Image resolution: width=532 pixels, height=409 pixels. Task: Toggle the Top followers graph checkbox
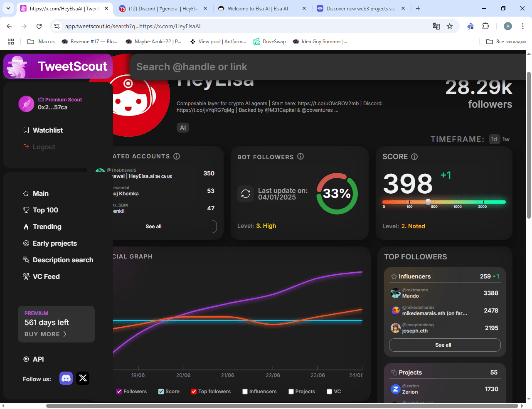coord(194,392)
